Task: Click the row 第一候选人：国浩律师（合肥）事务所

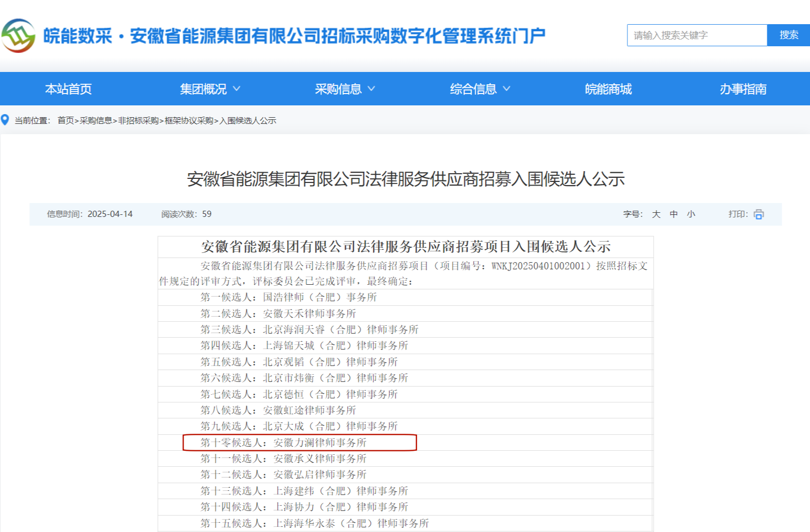Action: coord(405,297)
